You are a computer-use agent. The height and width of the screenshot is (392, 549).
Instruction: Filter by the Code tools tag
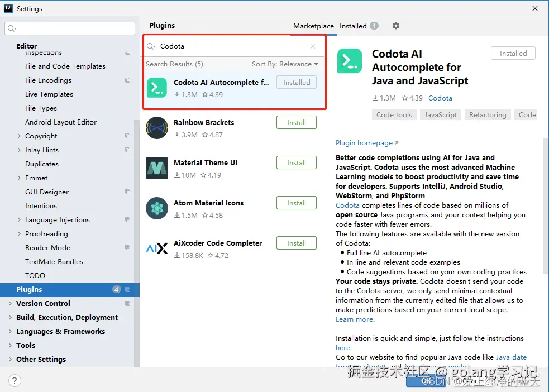pos(394,115)
